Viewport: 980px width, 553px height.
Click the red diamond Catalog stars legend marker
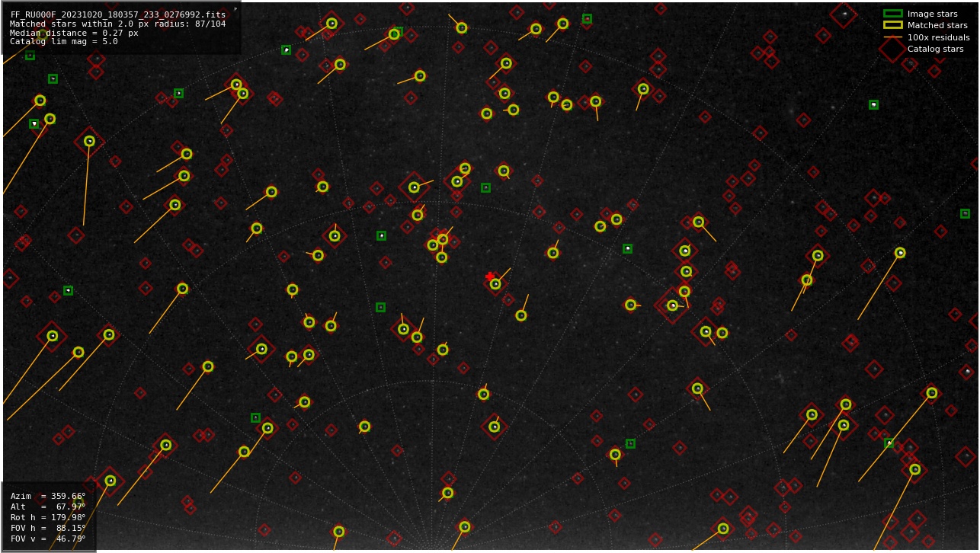(892, 49)
